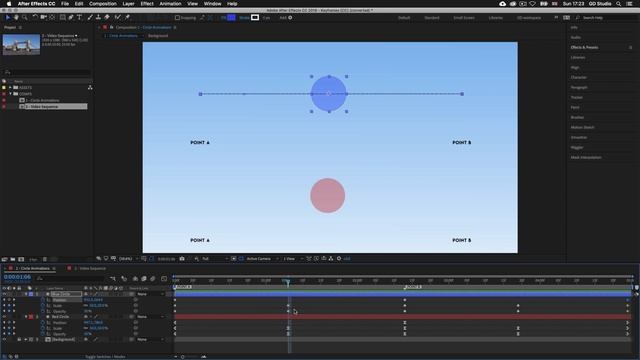Click macOS Spotlight search icon
Viewport: 640px width, 360px height.
click(x=619, y=4)
